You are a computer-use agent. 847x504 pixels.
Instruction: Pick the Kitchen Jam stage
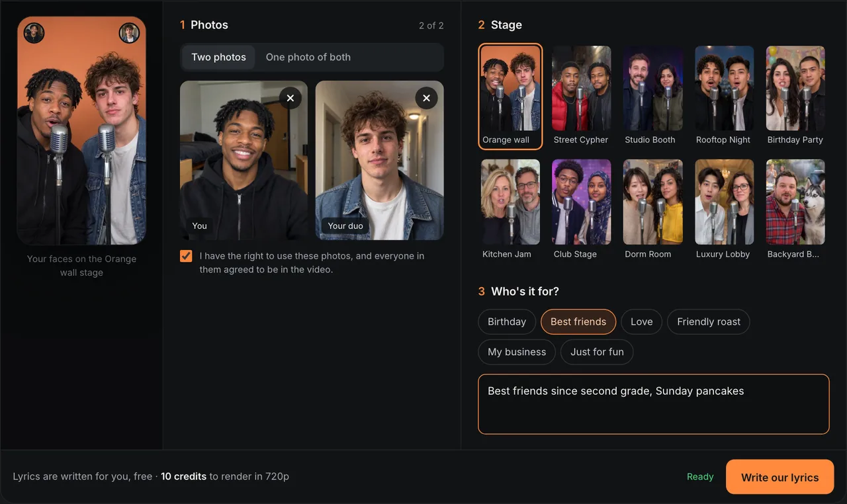coord(510,210)
